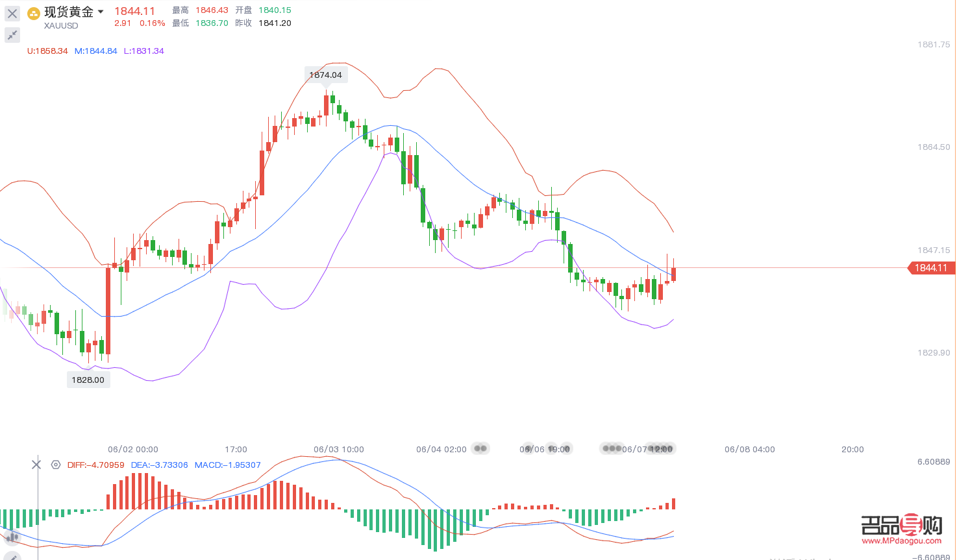Click the Bollinger upper band value U:1858.34
This screenshot has width=957, height=560.
coord(47,51)
